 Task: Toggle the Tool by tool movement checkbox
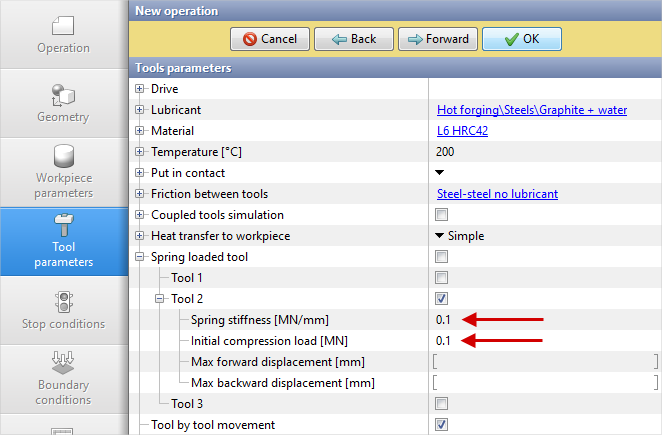(x=441, y=425)
